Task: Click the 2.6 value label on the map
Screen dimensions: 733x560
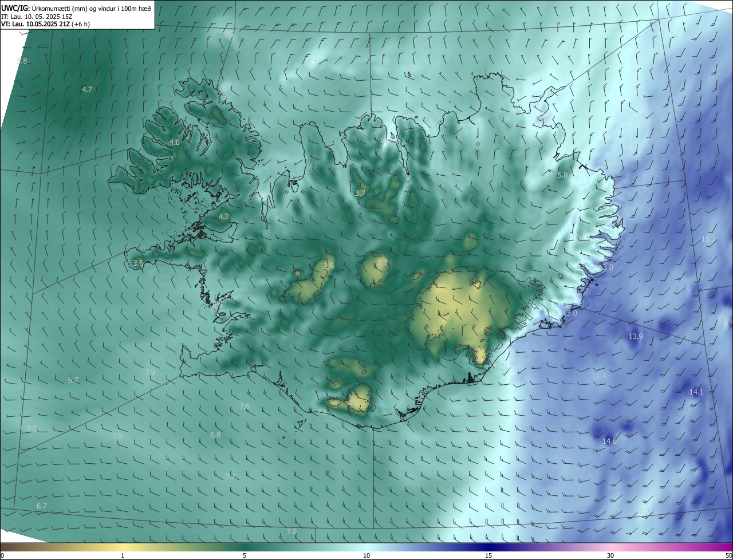Action: tap(329, 266)
